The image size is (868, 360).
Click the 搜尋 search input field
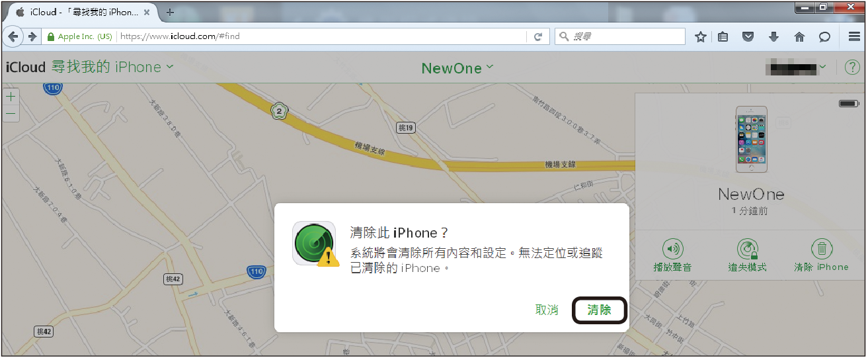620,37
